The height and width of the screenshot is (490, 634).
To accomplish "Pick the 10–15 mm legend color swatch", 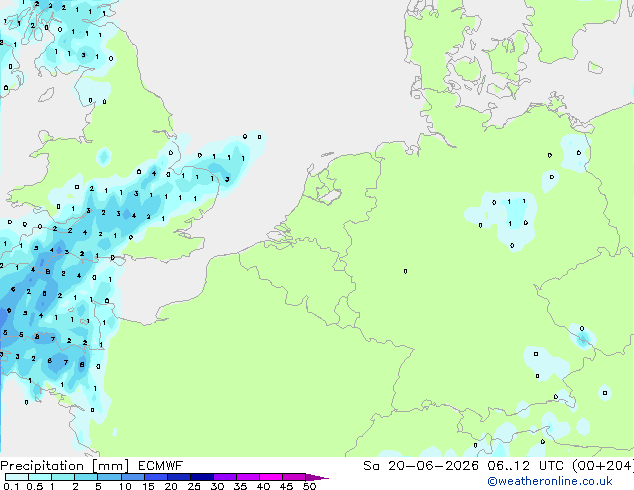I will coord(132,477).
